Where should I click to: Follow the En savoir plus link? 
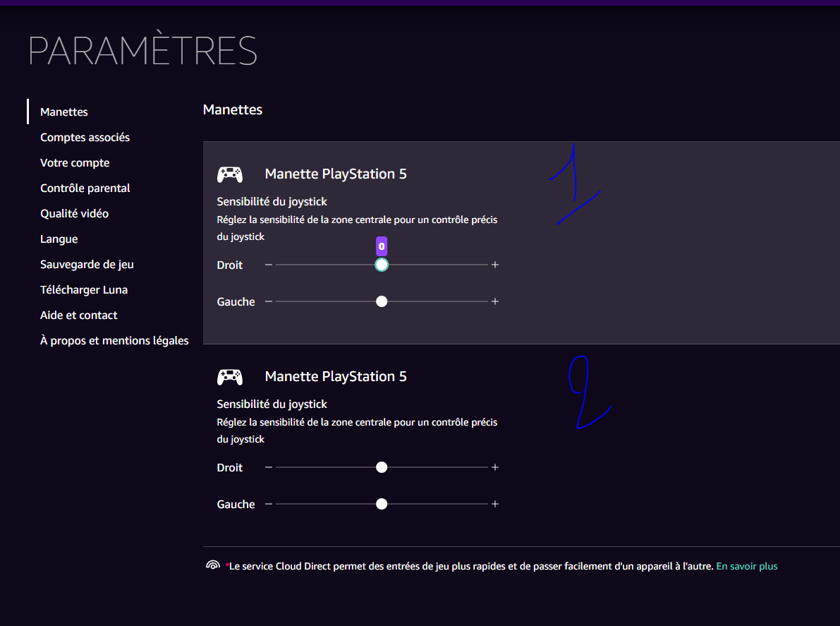746,566
